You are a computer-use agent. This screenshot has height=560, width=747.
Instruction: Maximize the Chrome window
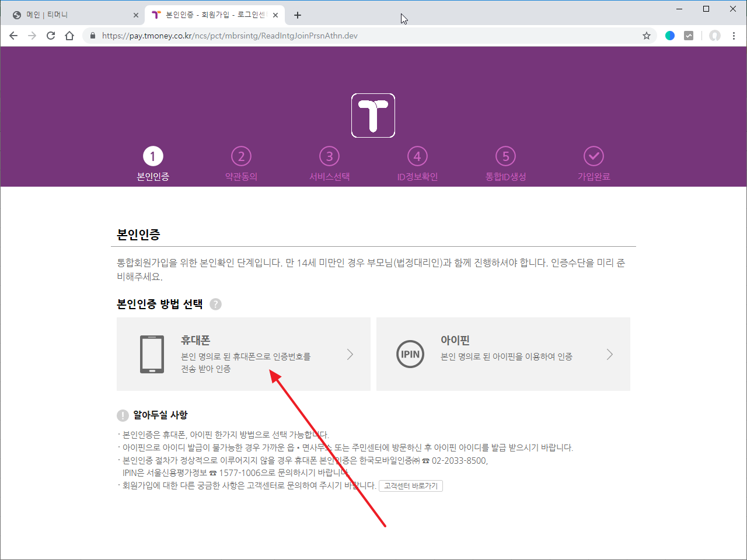click(x=706, y=9)
